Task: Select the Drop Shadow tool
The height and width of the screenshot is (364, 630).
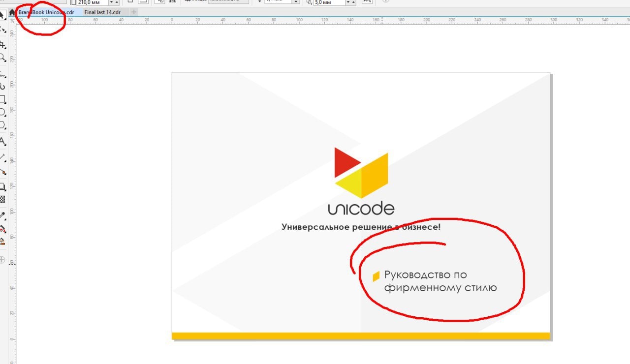Action: (x=2, y=186)
